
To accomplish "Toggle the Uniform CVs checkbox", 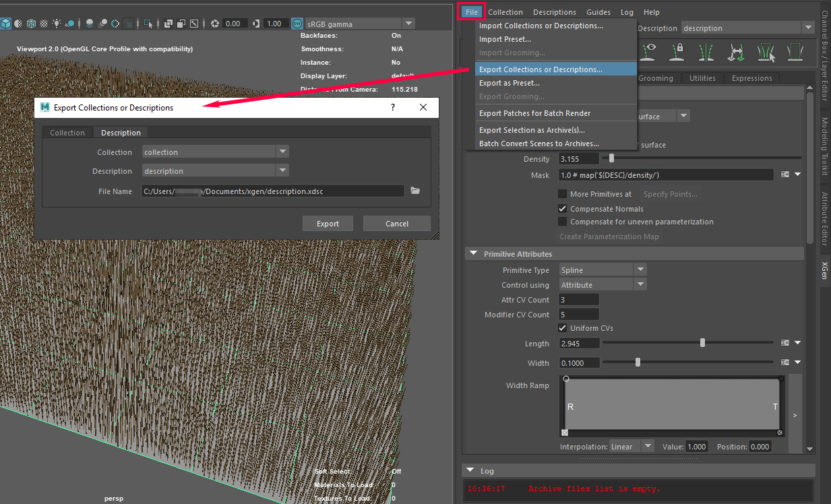I will click(563, 328).
